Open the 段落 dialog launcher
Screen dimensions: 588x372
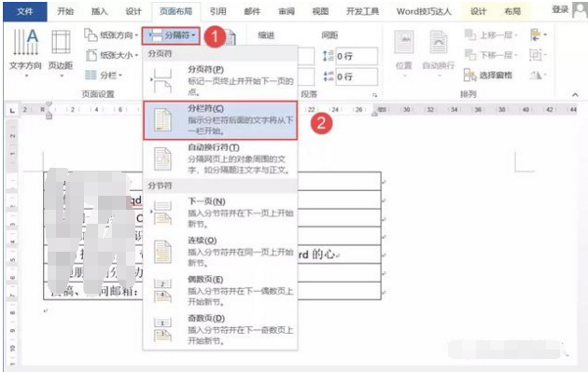click(374, 95)
